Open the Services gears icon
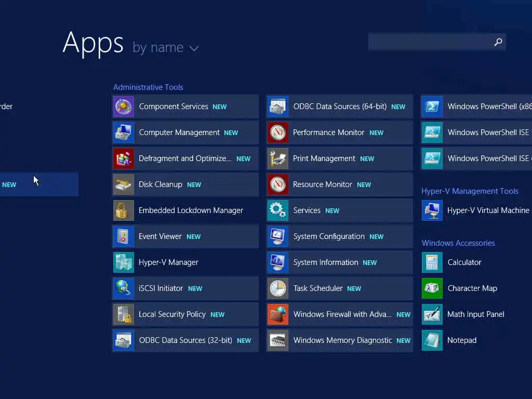The width and height of the screenshot is (532, 399). [278, 210]
